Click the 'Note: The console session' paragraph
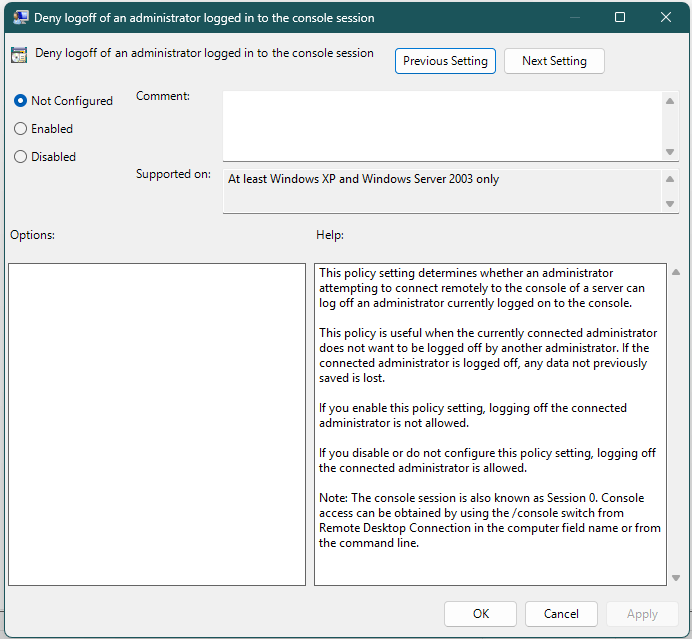The width and height of the screenshot is (692, 639). coord(489,520)
